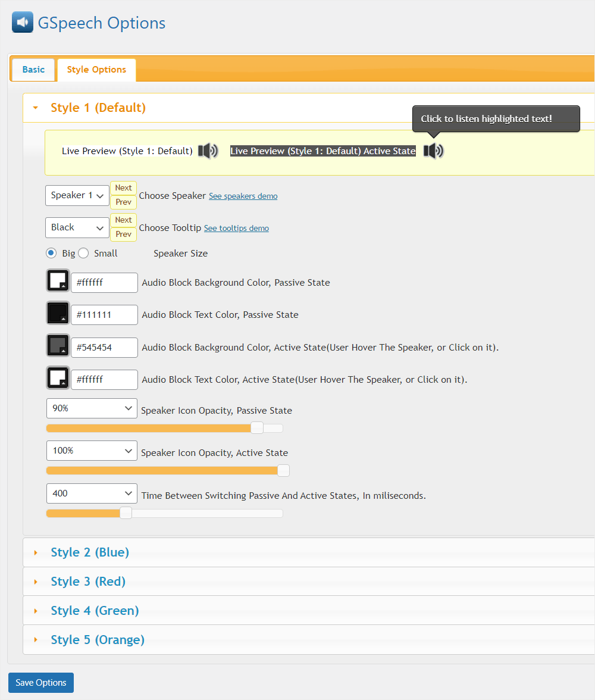
Task: Open the passive state text color picker
Action: [x=57, y=312]
